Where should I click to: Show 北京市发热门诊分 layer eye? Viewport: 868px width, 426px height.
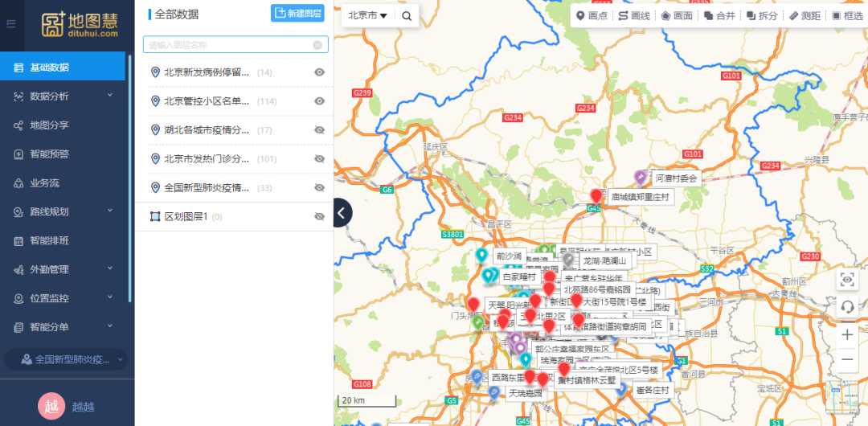(319, 159)
